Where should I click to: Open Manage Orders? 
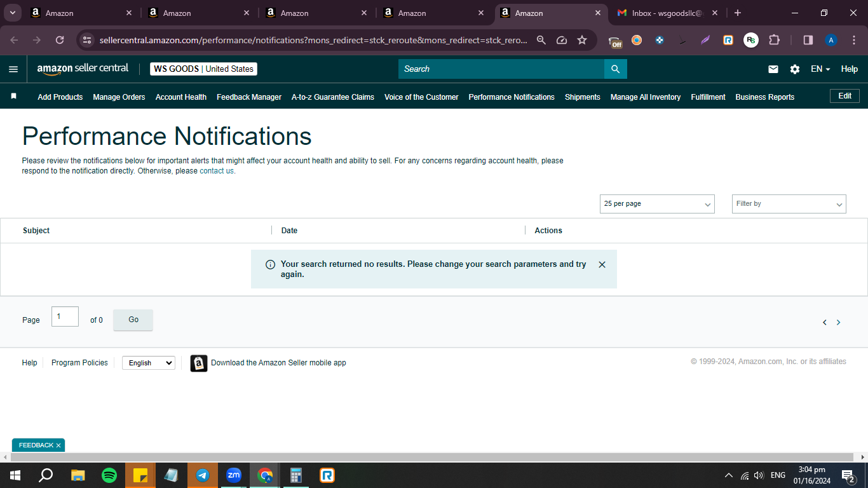pos(119,97)
